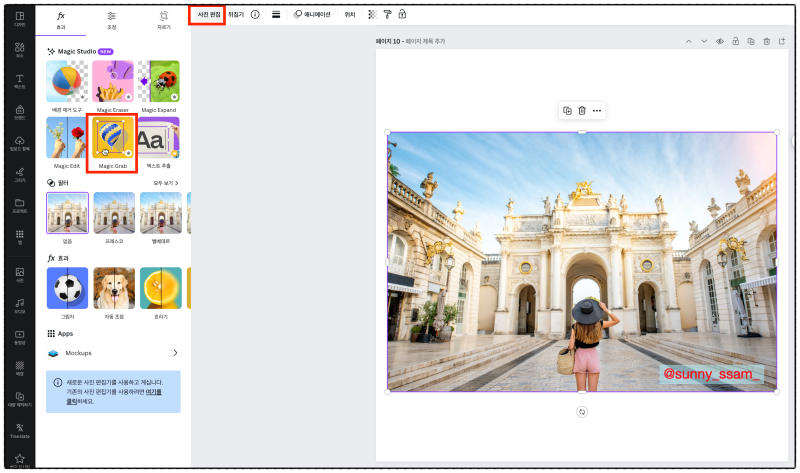This screenshot has width=800, height=473.
Task: Open the border line style icon
Action: (x=276, y=15)
